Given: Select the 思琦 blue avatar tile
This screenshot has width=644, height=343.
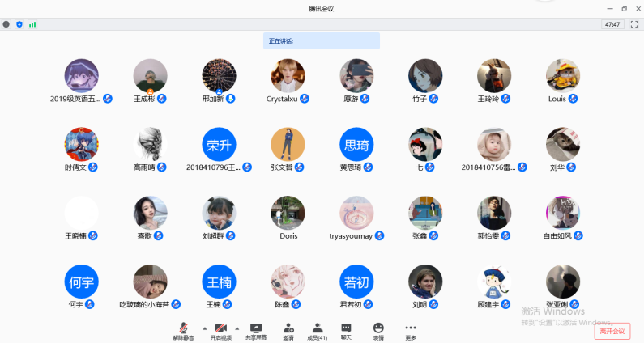Looking at the screenshot, I should (356, 144).
